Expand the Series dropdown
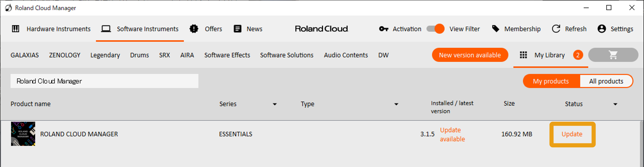 (275, 104)
